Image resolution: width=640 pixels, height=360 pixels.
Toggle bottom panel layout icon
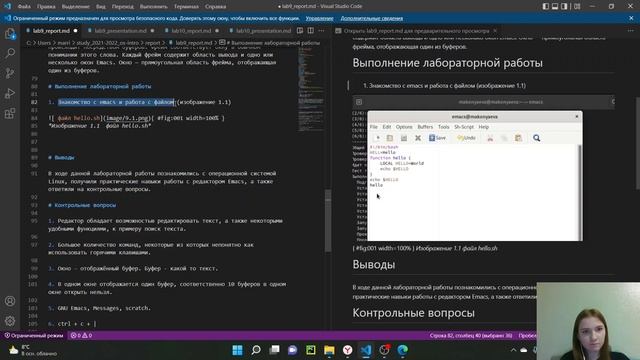555,6
